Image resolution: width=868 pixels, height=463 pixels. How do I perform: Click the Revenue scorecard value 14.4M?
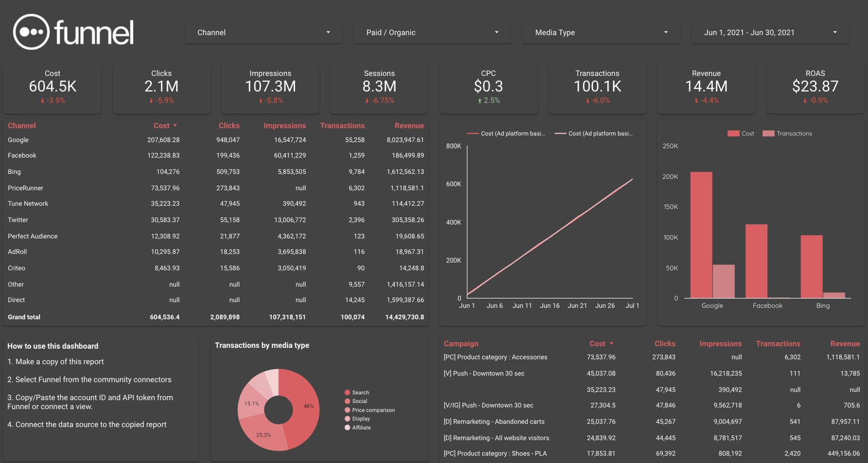pyautogui.click(x=706, y=86)
